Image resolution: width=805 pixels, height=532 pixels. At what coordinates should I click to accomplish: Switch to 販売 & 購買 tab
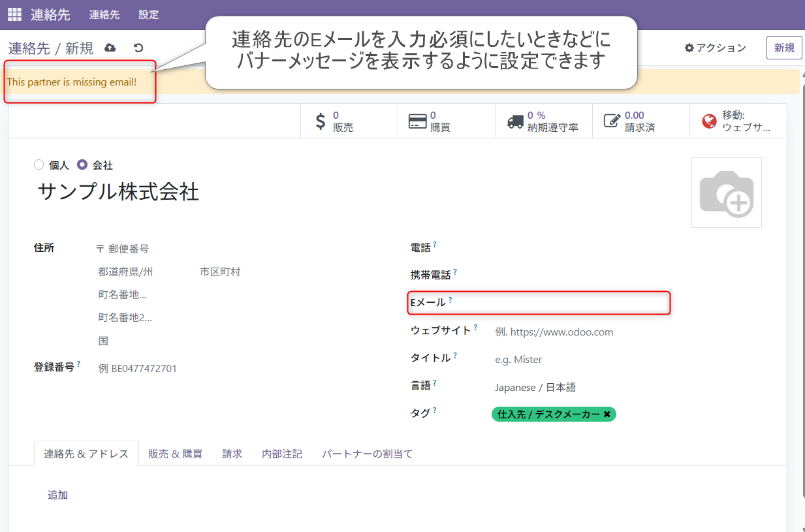click(175, 454)
